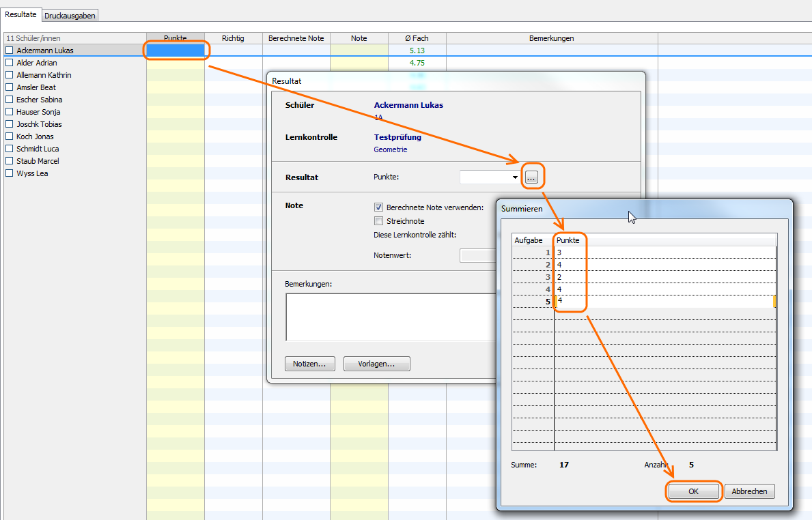Switch to the Druckausgaben tab
This screenshot has width=812, height=520.
[x=70, y=15]
